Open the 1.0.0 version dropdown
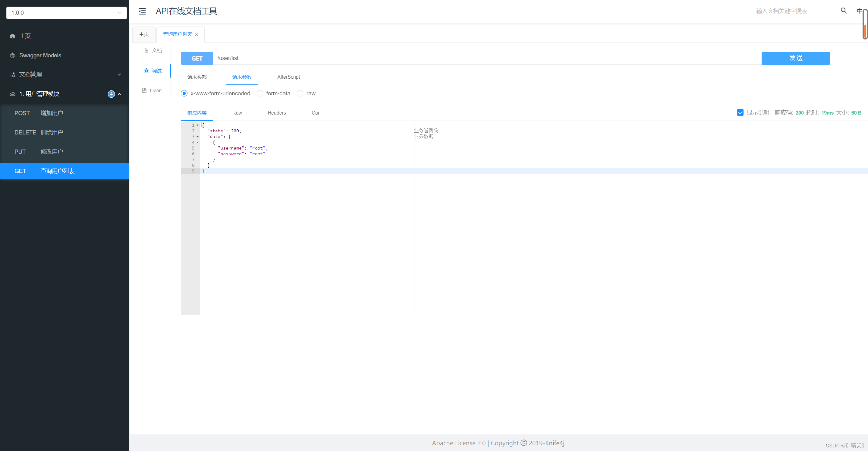Viewport: 868px width, 451px height. point(66,13)
